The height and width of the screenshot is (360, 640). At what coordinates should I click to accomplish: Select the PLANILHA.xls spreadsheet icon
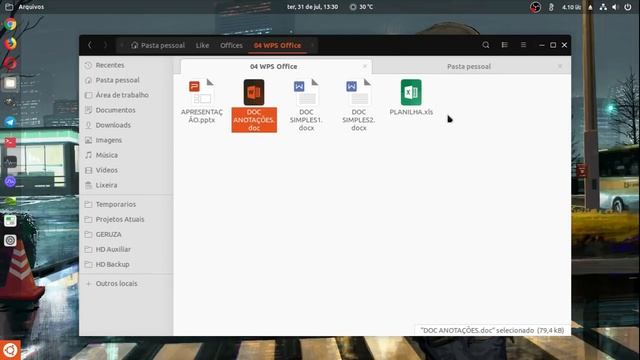tap(411, 92)
